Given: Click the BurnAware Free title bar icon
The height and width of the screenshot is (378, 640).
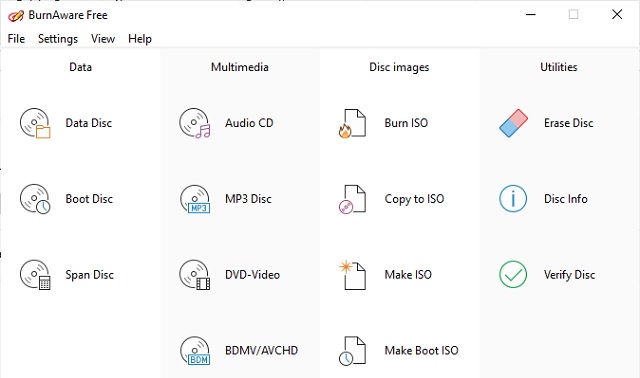Looking at the screenshot, I should pos(16,16).
